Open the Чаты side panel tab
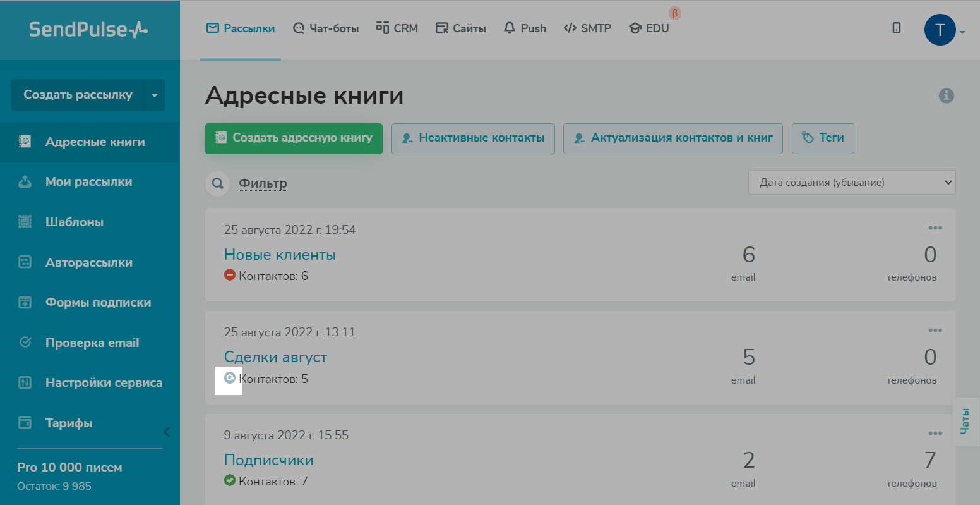Viewport: 980px width, 505px height. tap(965, 422)
